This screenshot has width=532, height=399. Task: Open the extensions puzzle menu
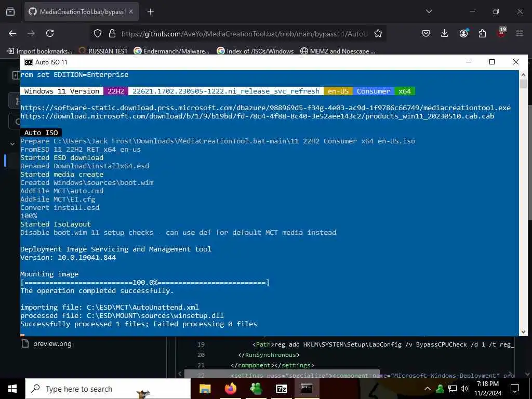(x=482, y=33)
